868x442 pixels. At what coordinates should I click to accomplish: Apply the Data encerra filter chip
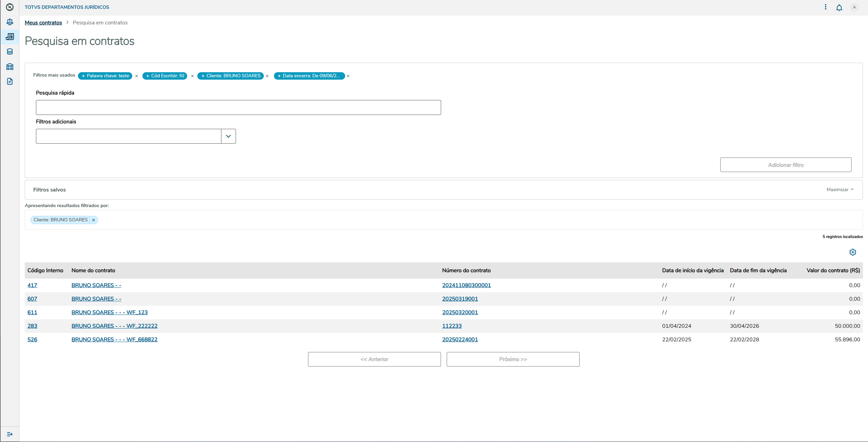coord(309,76)
